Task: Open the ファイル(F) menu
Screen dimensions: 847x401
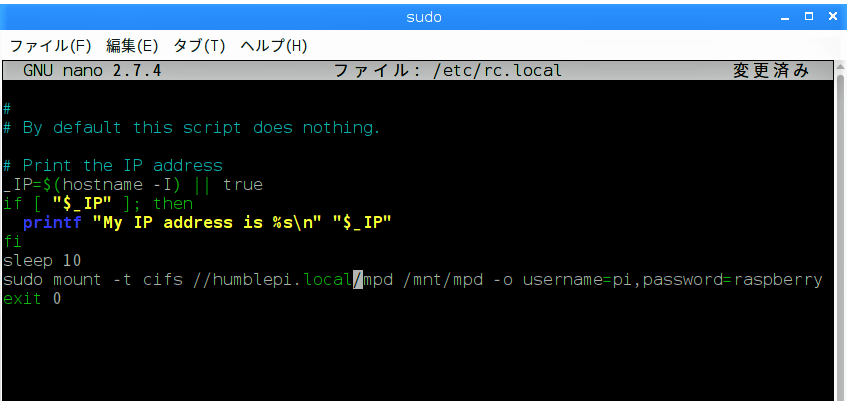Action: tap(51, 46)
